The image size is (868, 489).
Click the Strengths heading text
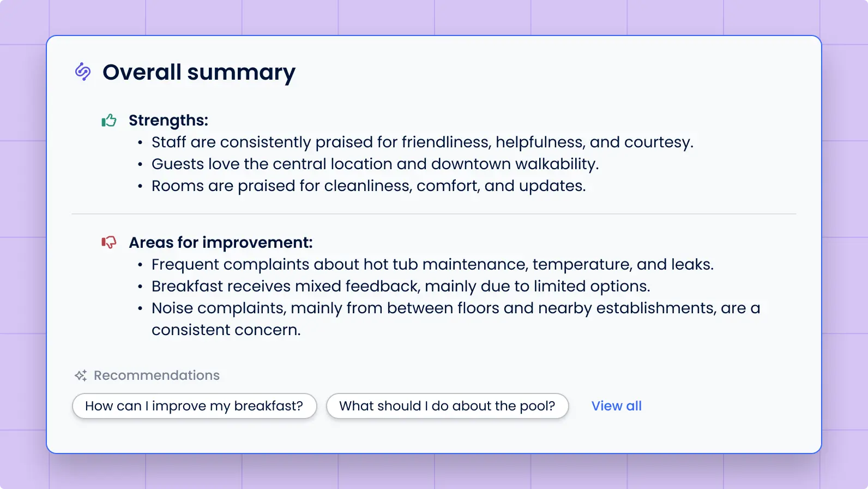tap(168, 120)
